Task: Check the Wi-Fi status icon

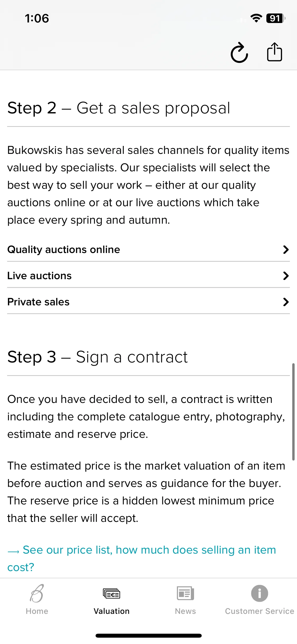Action: pyautogui.click(x=256, y=18)
